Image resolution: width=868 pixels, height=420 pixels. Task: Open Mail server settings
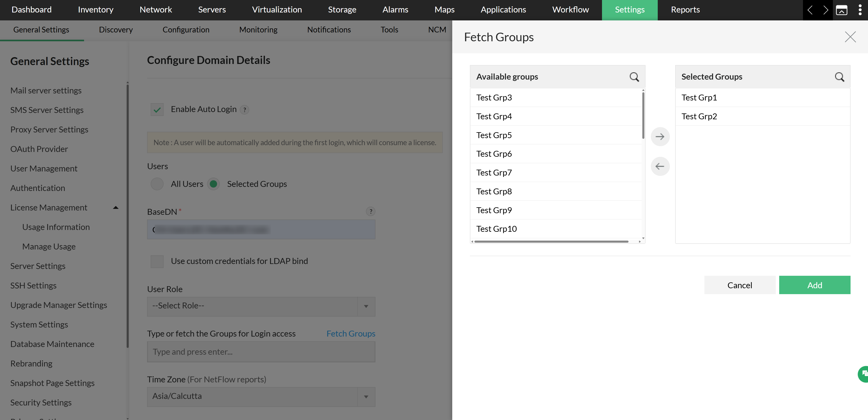(46, 90)
